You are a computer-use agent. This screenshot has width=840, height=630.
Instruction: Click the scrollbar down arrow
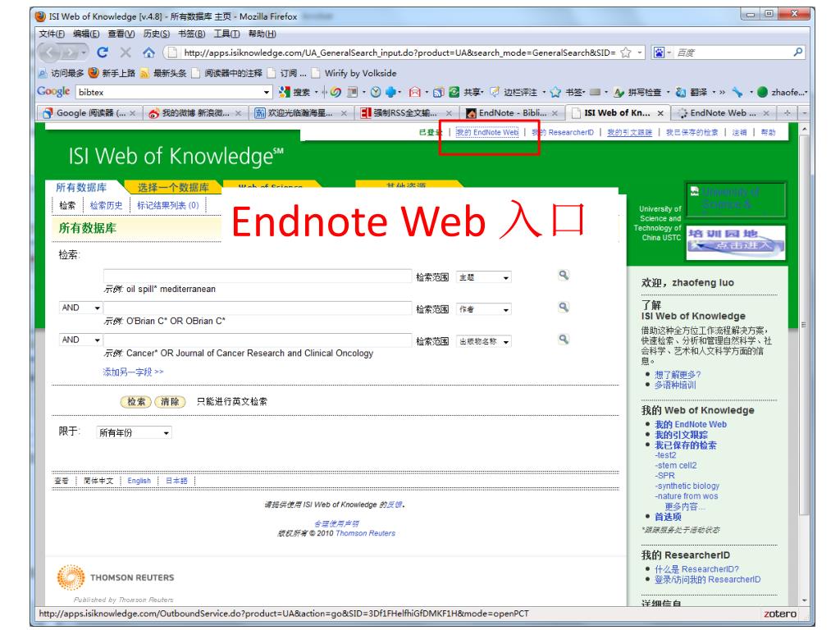[804, 600]
